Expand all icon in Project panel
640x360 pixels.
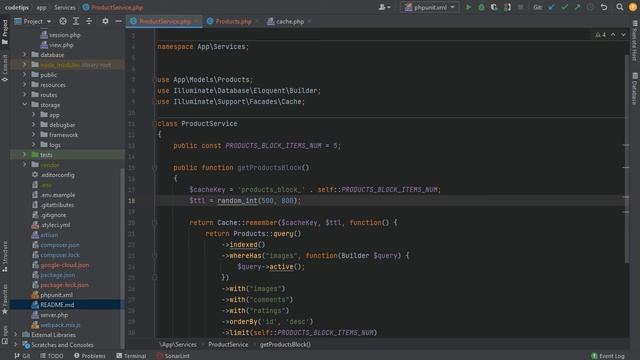[x=76, y=21]
